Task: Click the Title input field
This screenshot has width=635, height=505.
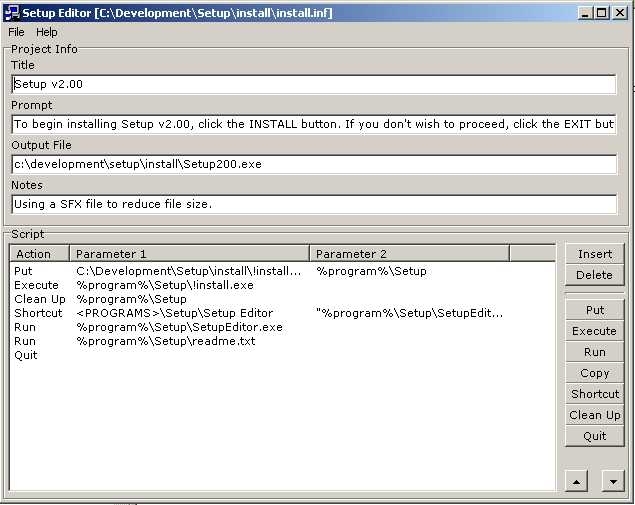Action: pos(314,84)
